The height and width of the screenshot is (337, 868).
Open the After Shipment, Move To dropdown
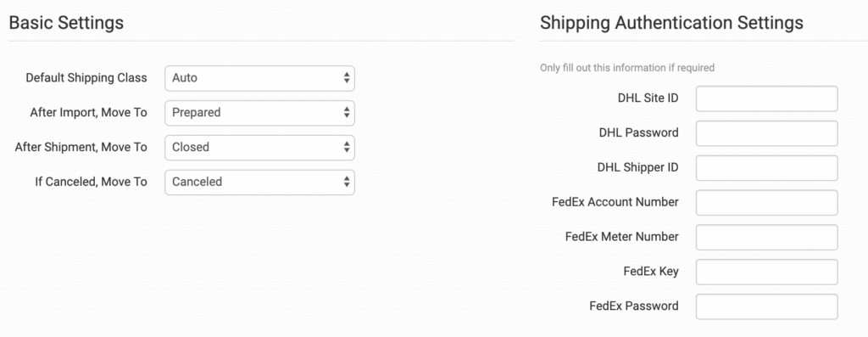(259, 148)
